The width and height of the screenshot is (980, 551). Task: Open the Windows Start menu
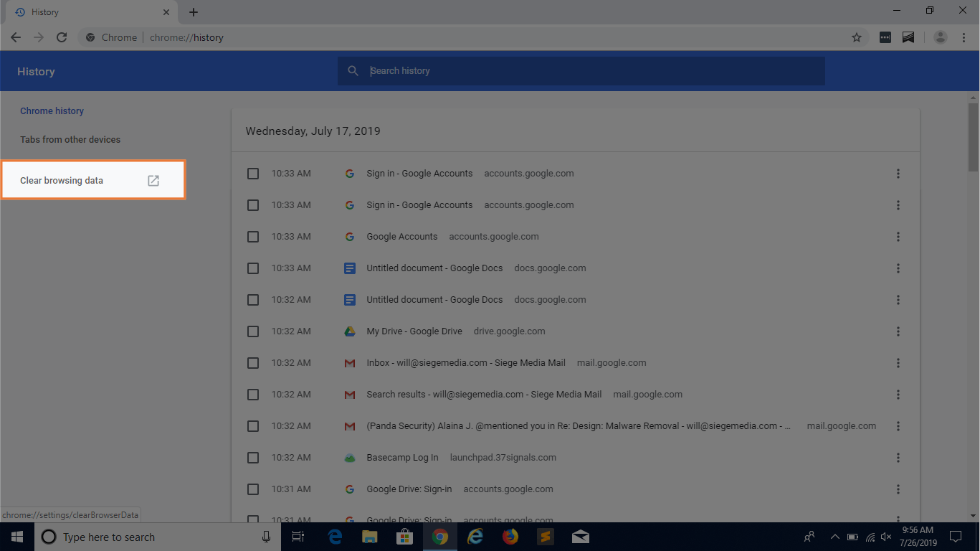pyautogui.click(x=17, y=537)
